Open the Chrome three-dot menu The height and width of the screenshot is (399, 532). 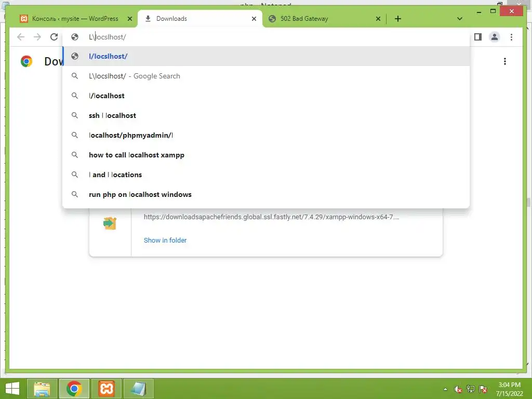[511, 37]
